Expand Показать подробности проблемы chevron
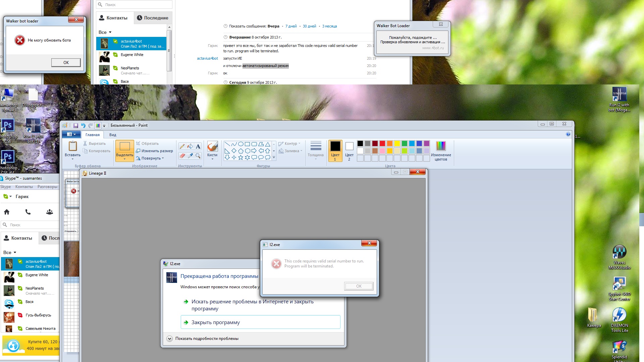 (x=170, y=339)
